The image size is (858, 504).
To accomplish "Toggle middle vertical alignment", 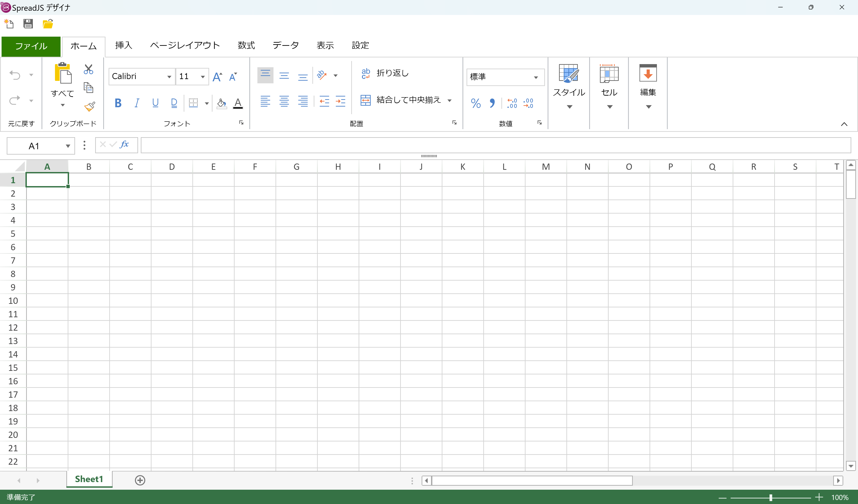I will (x=284, y=75).
